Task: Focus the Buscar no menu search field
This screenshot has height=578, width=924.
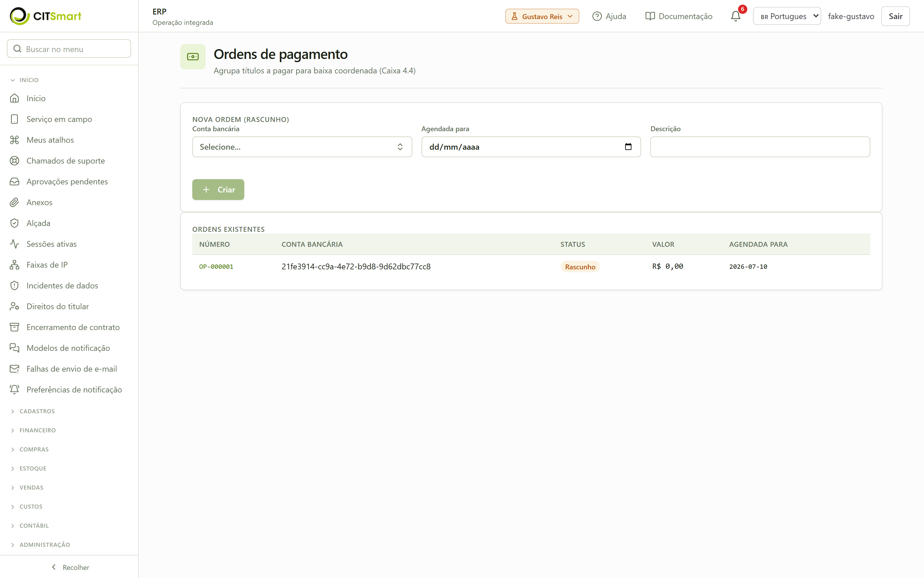Action: click(x=69, y=49)
